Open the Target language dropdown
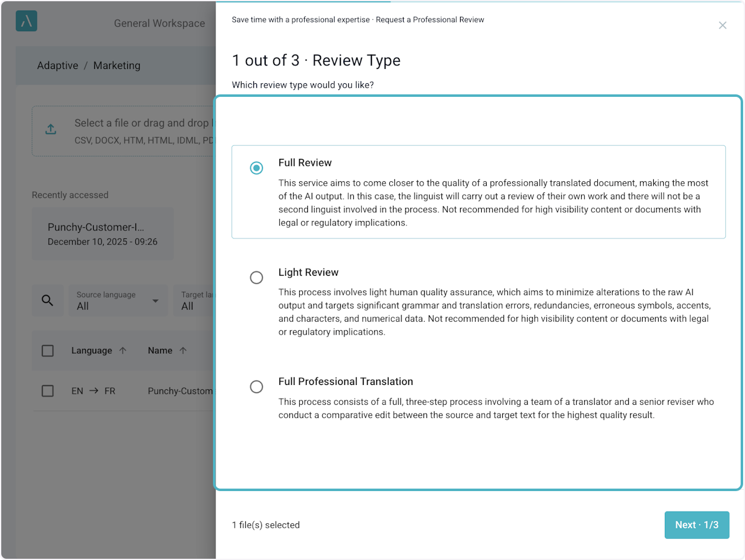The image size is (745, 560). point(197,301)
